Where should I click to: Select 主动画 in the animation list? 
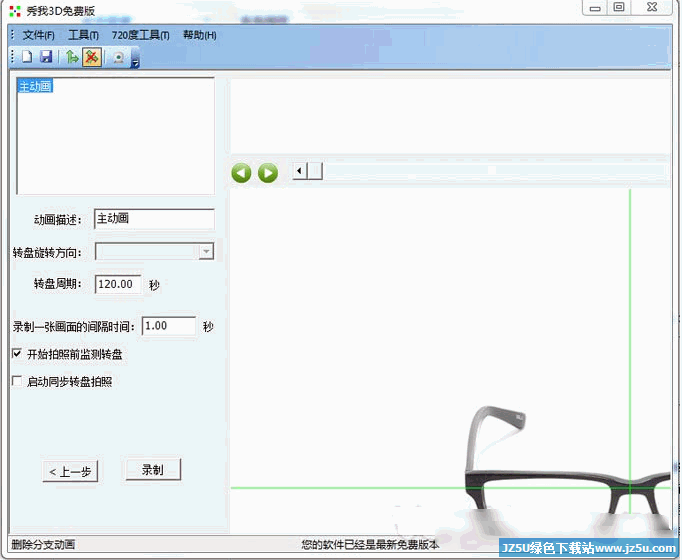point(35,87)
